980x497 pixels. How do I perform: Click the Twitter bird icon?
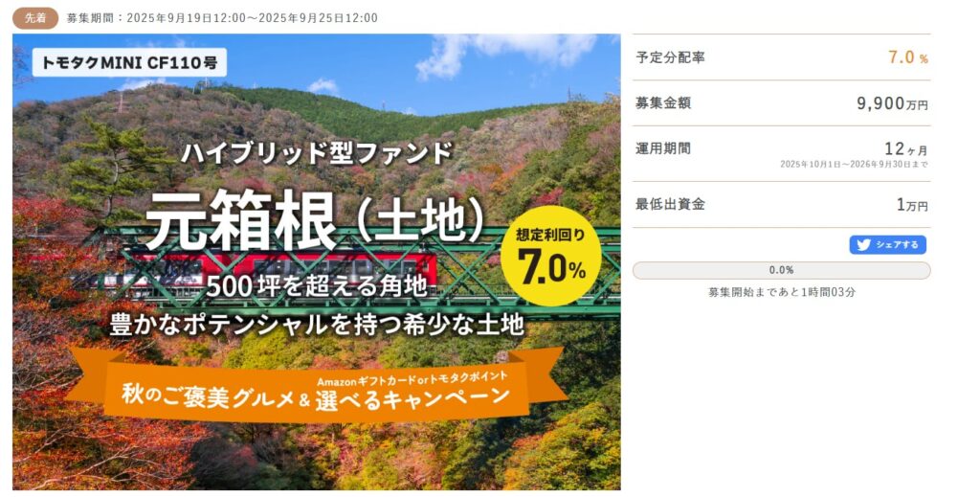(x=864, y=245)
